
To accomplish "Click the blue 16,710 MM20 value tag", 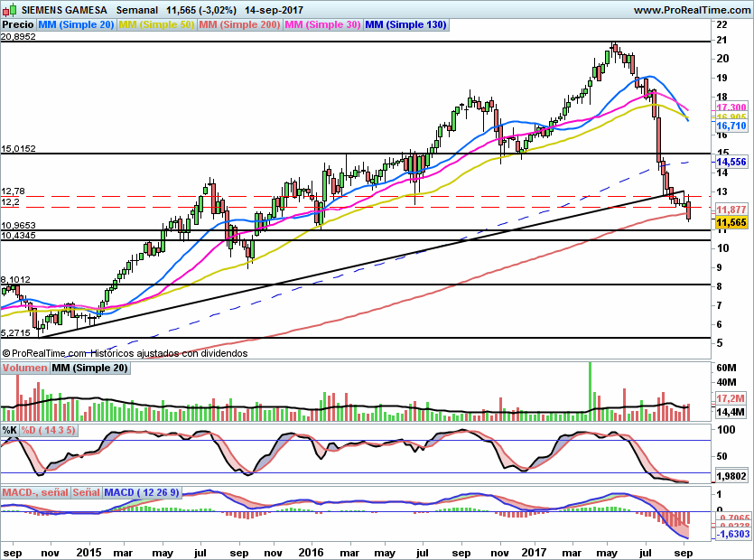I will tap(731, 126).
